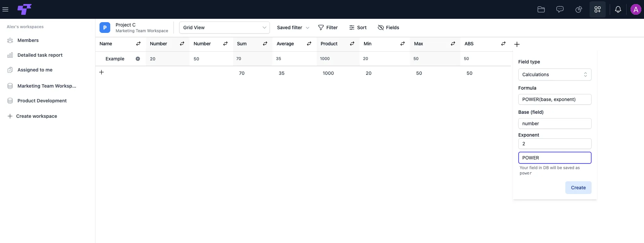Click the cell with value 1000 in Example row
644x243 pixels.
pyautogui.click(x=338, y=59)
